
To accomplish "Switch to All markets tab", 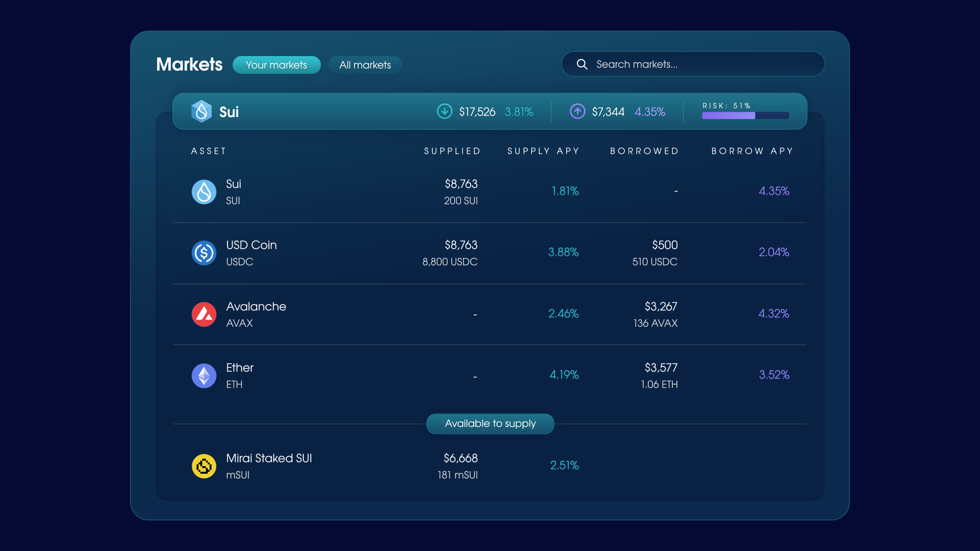I will click(365, 65).
